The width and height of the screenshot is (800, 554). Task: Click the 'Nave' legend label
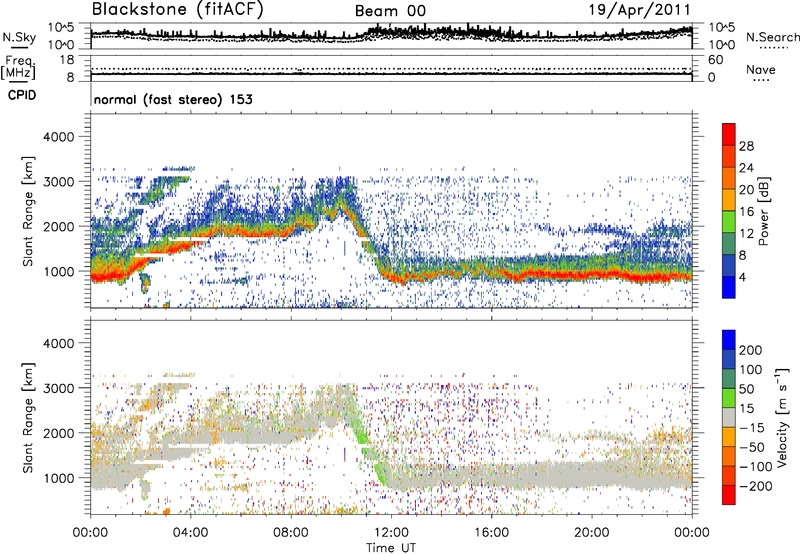(x=760, y=70)
